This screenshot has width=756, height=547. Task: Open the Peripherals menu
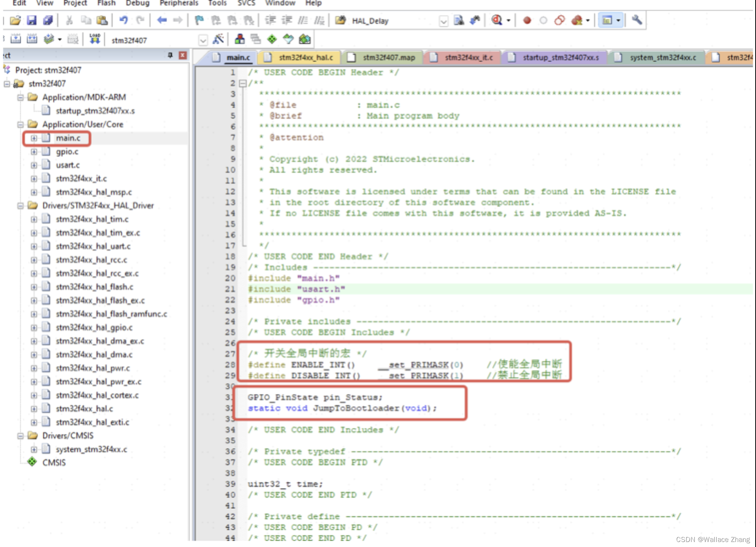point(178,3)
